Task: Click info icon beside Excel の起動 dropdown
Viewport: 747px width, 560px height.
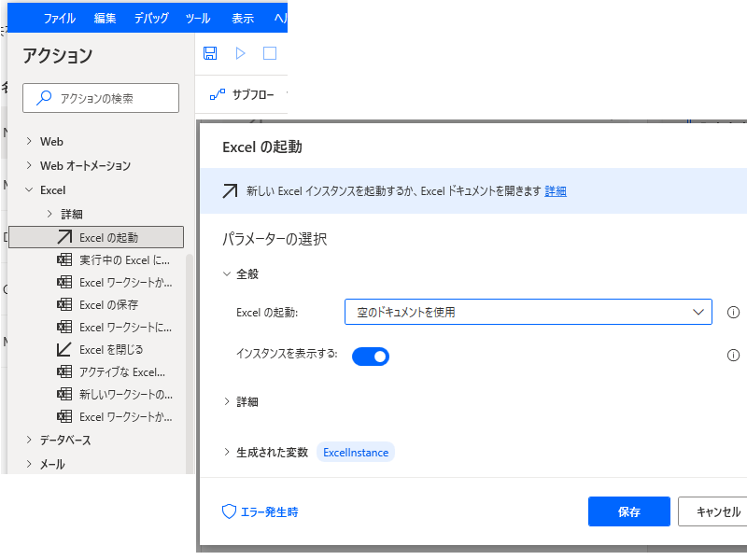Action: click(733, 313)
